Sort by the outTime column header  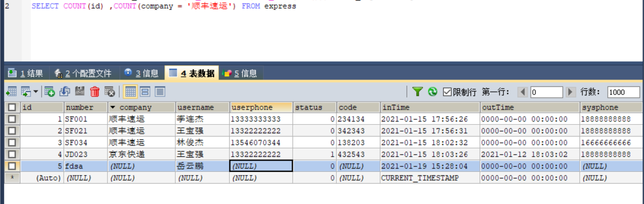coord(530,107)
